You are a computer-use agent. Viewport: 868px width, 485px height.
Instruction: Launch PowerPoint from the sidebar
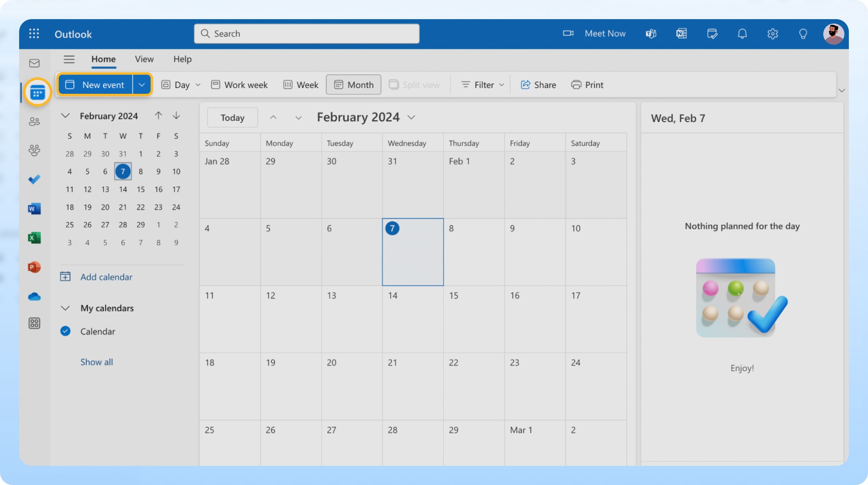(x=34, y=267)
